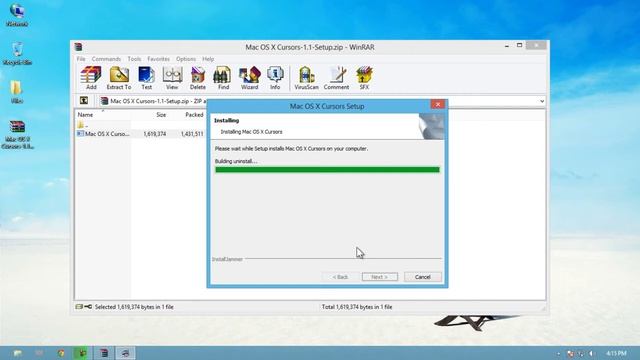Go up one folder level icon
This screenshot has width=640, height=360.
click(x=84, y=100)
